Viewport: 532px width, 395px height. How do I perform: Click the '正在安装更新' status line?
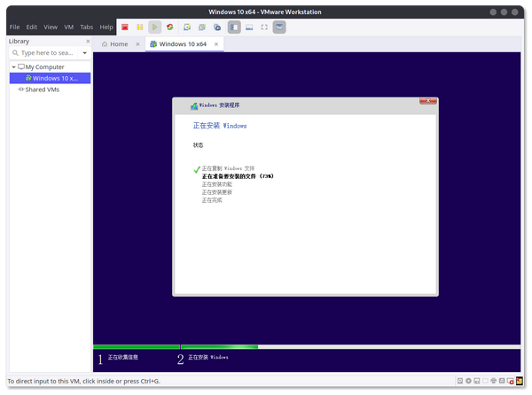pyautogui.click(x=217, y=192)
